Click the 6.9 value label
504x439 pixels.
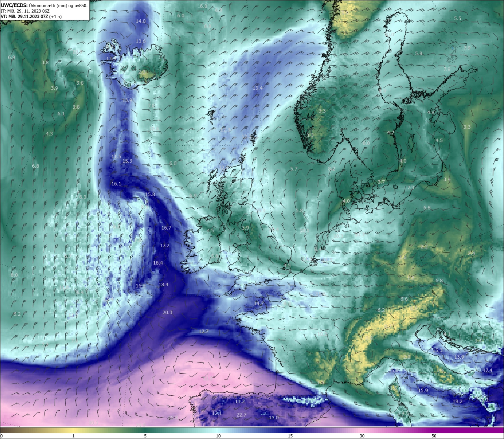[11, 57]
